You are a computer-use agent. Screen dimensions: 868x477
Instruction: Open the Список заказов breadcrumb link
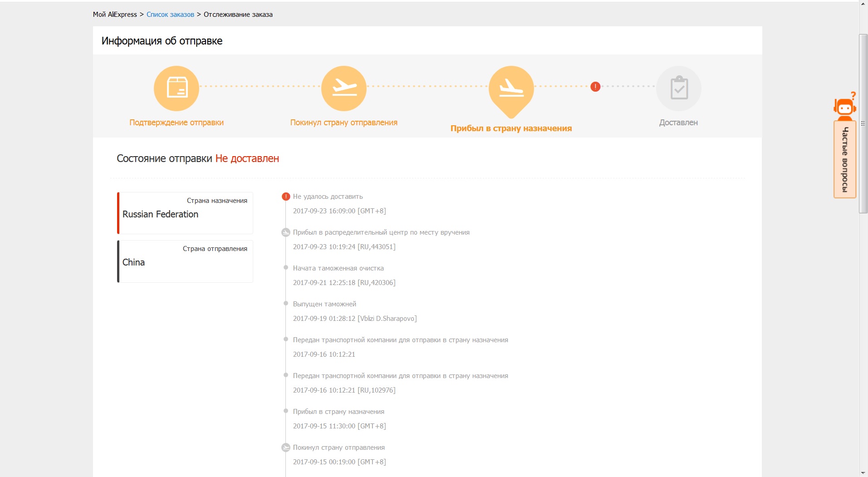click(x=170, y=15)
